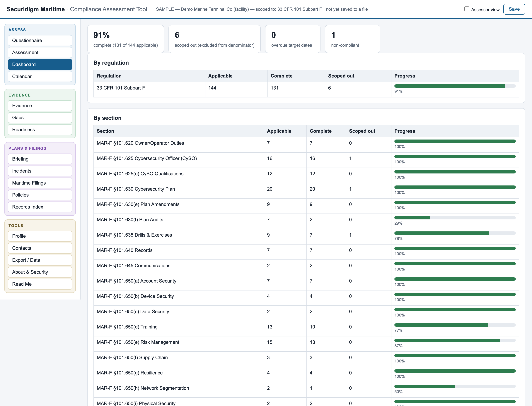Click the 33 CFR 101 Subpart F progress bar
Image resolution: width=532 pixels, height=406 pixels.
tap(455, 86)
